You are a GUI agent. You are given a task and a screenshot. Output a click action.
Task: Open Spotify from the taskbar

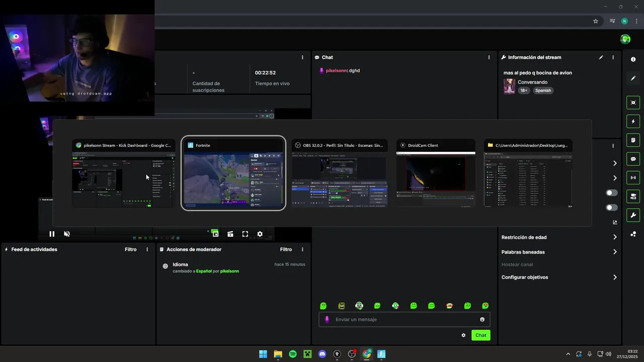pos(293,354)
